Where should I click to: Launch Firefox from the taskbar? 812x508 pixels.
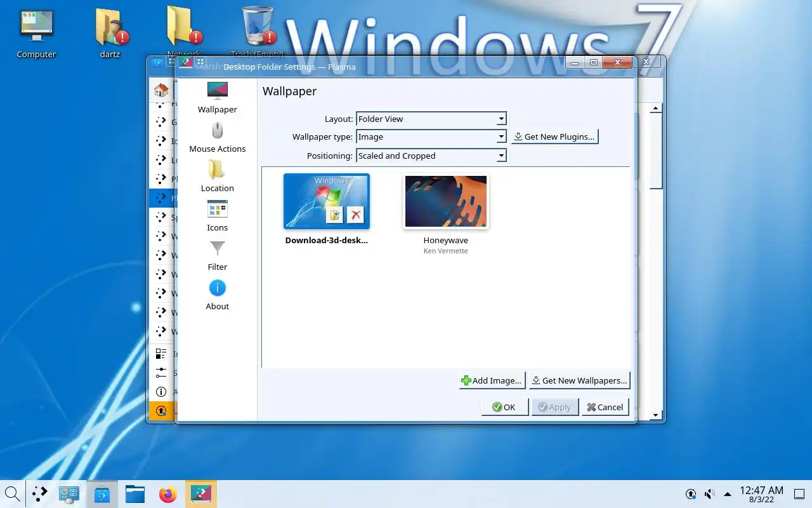click(x=168, y=493)
